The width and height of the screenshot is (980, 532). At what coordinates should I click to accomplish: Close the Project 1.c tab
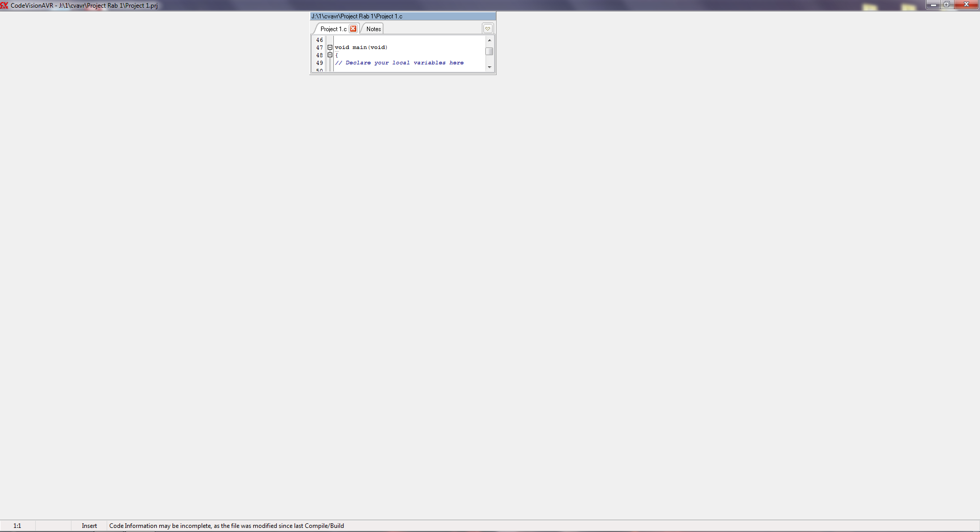click(353, 29)
